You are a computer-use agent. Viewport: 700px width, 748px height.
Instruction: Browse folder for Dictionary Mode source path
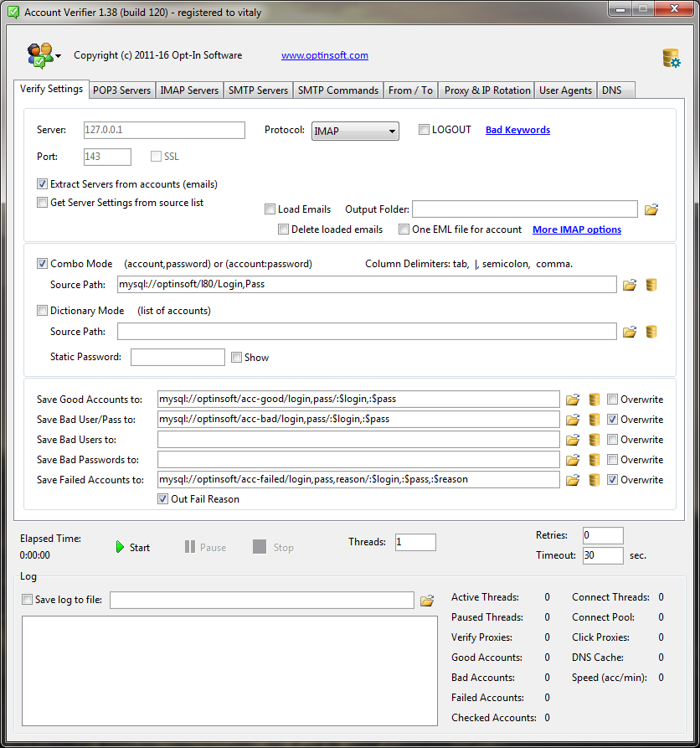630,332
